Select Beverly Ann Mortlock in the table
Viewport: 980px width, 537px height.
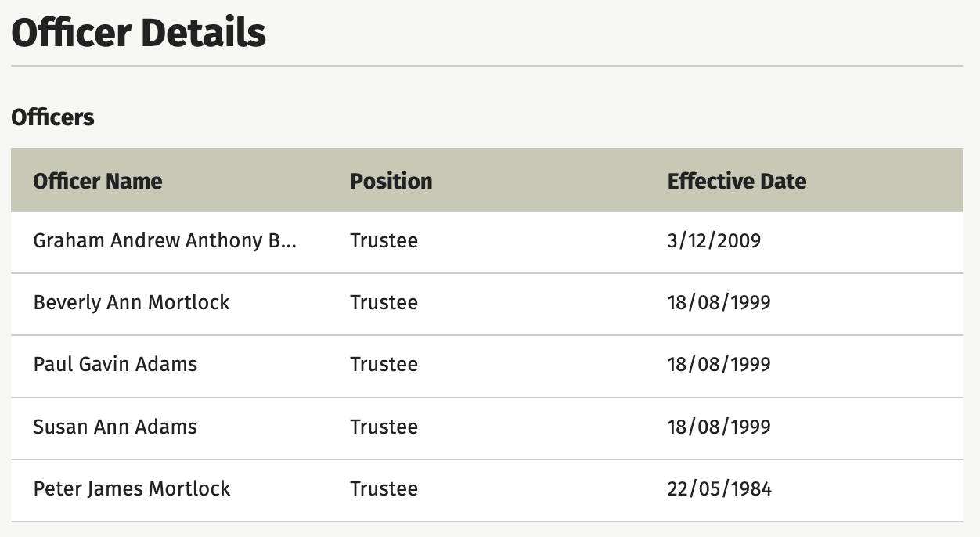[x=132, y=302]
